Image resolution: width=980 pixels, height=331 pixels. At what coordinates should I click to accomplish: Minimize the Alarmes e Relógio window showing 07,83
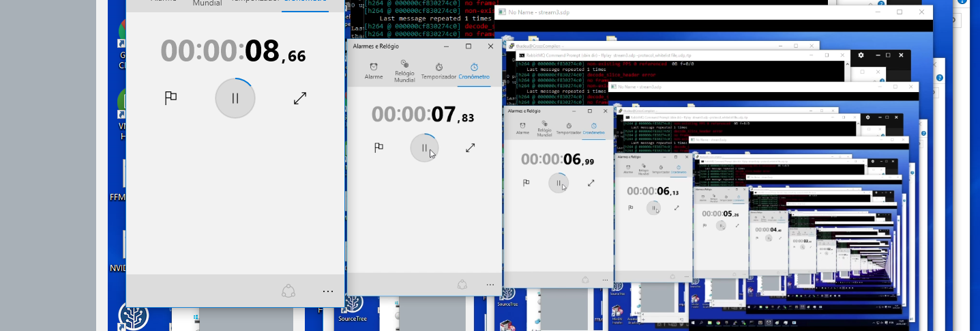tap(447, 46)
